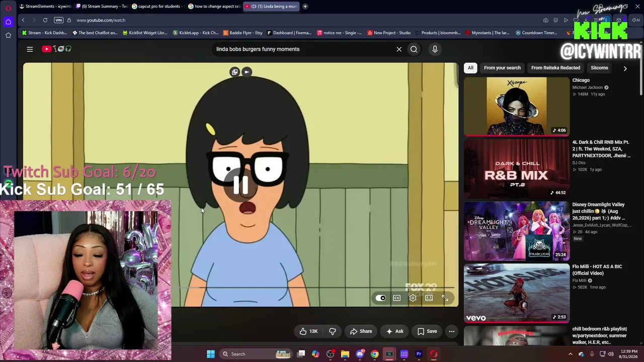Select the 'From your search' chip

pyautogui.click(x=502, y=68)
